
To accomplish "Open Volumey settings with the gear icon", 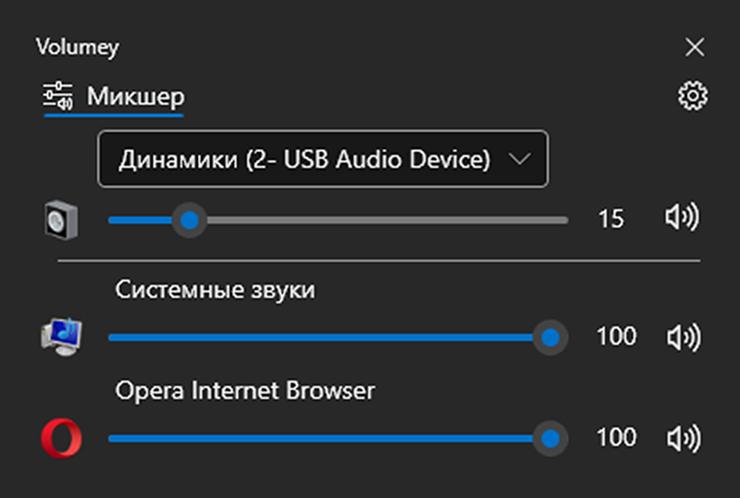I will click(692, 96).
